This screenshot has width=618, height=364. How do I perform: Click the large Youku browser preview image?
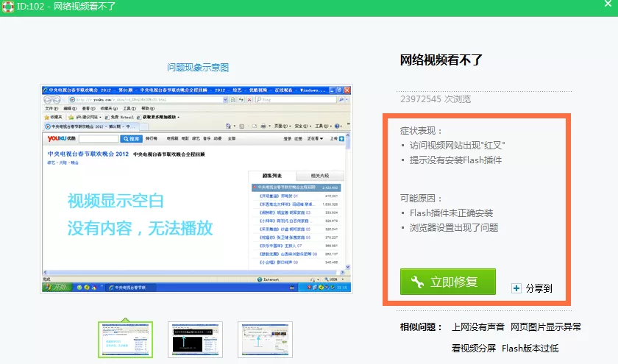coord(196,189)
